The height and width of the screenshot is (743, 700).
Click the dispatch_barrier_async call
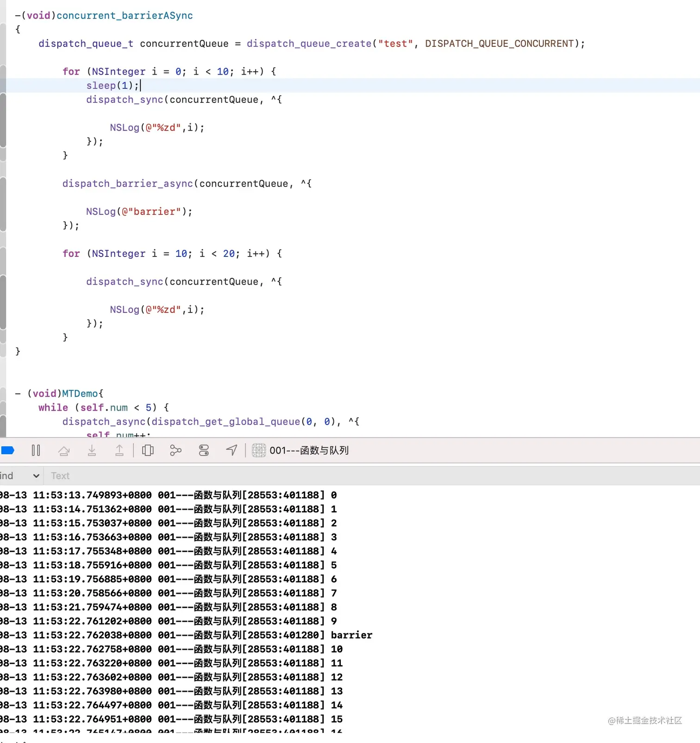tap(128, 184)
